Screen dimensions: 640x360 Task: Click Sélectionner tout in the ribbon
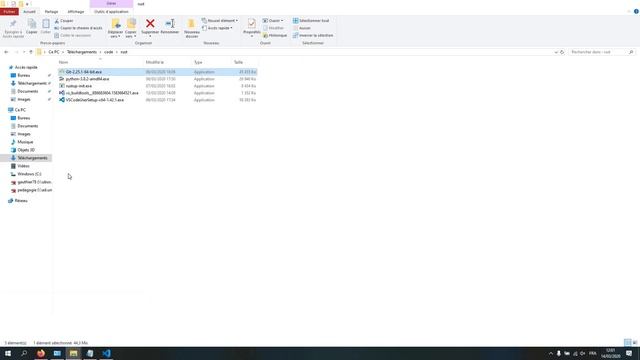tap(311, 21)
